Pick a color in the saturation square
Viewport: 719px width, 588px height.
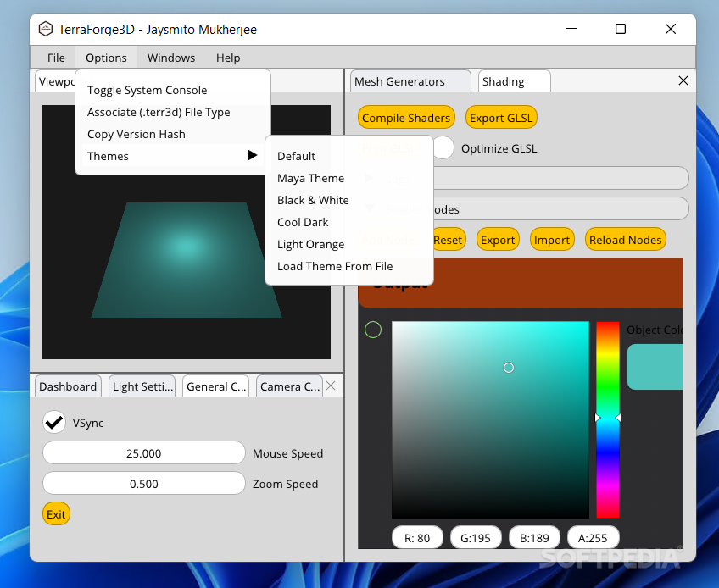pos(490,419)
